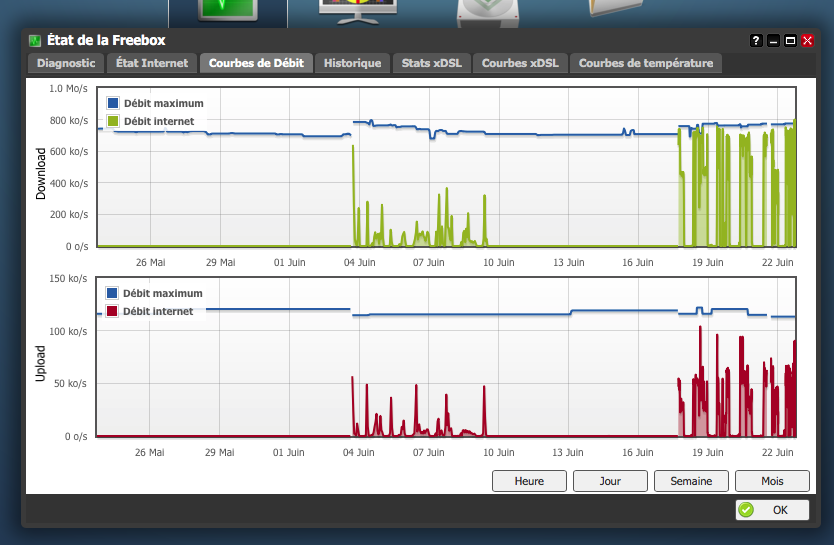Screen dimensions: 834x545
Task: Click Débit maximum label in Download legend
Action: pyautogui.click(x=164, y=103)
